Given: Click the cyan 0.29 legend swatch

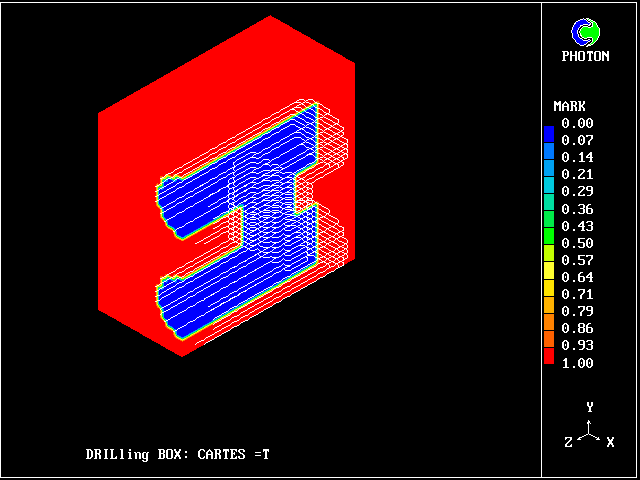Looking at the screenshot, I should click(x=548, y=192).
